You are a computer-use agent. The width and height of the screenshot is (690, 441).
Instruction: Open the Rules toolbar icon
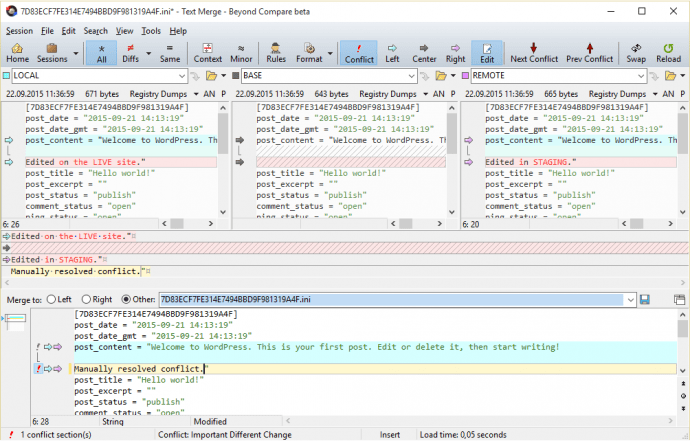[276, 53]
